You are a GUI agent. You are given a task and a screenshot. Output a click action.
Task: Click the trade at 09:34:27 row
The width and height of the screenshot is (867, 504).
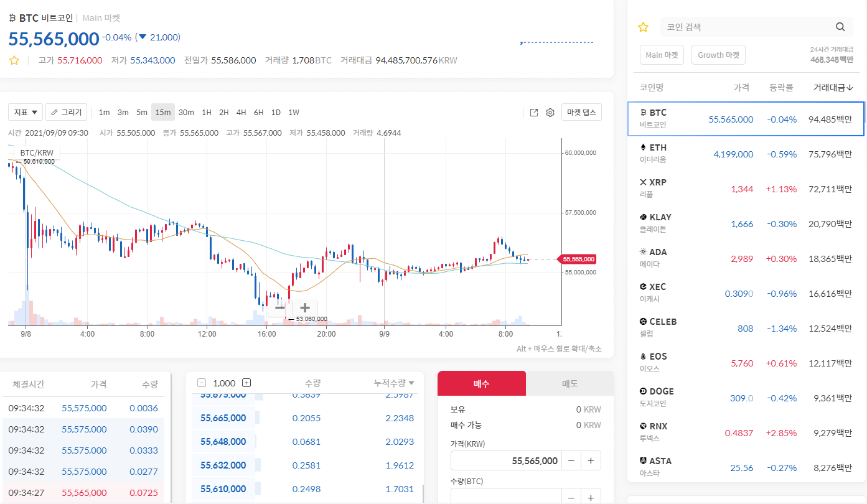pyautogui.click(x=83, y=493)
